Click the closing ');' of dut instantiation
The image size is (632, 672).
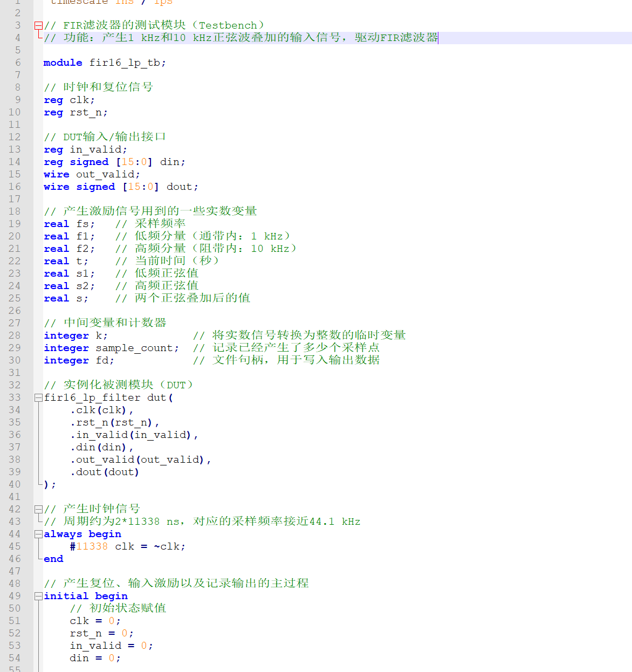pos(50,484)
